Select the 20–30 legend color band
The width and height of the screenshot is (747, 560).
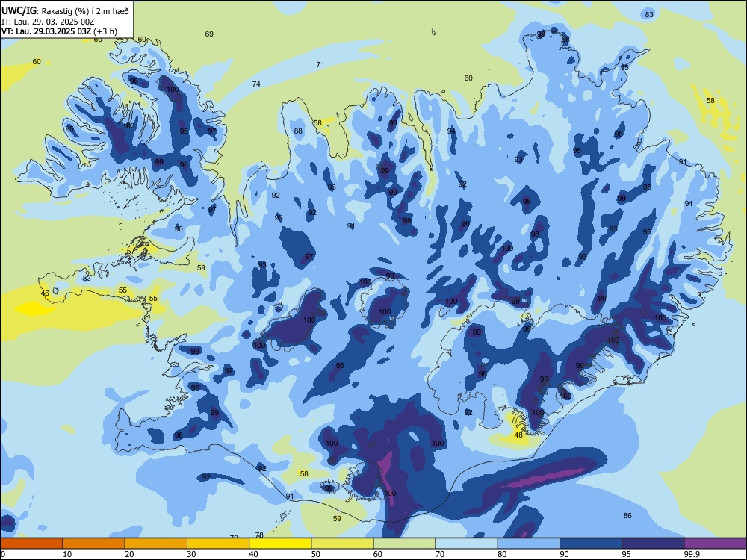pos(156,544)
